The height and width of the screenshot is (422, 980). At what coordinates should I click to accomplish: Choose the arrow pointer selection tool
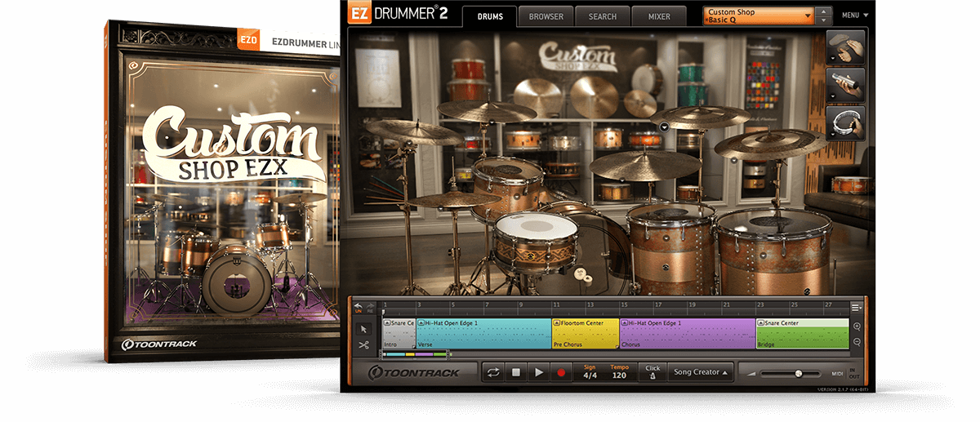[x=363, y=329]
